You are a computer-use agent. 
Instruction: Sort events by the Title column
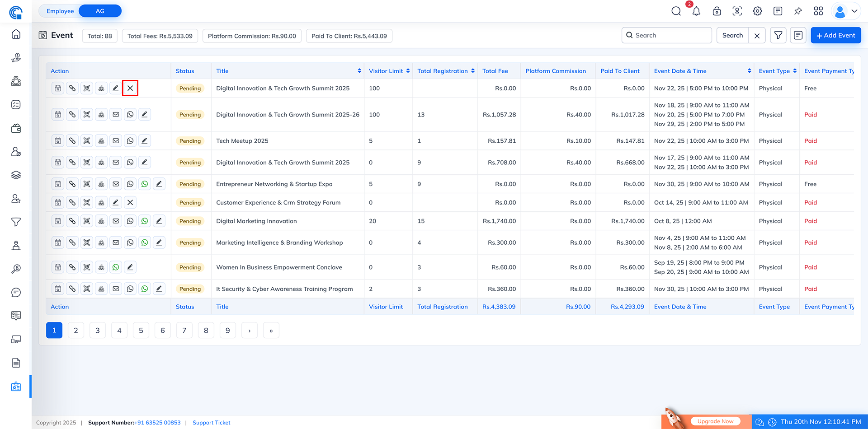[359, 71]
